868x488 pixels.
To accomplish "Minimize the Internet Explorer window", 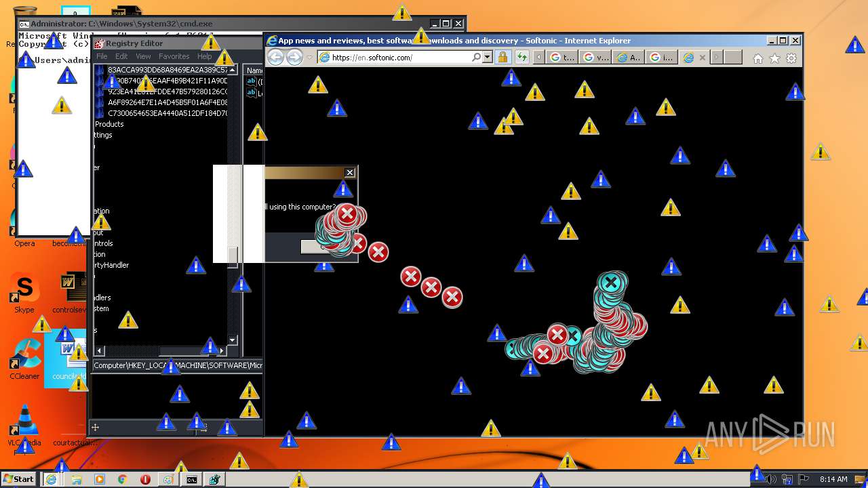I will [770, 41].
